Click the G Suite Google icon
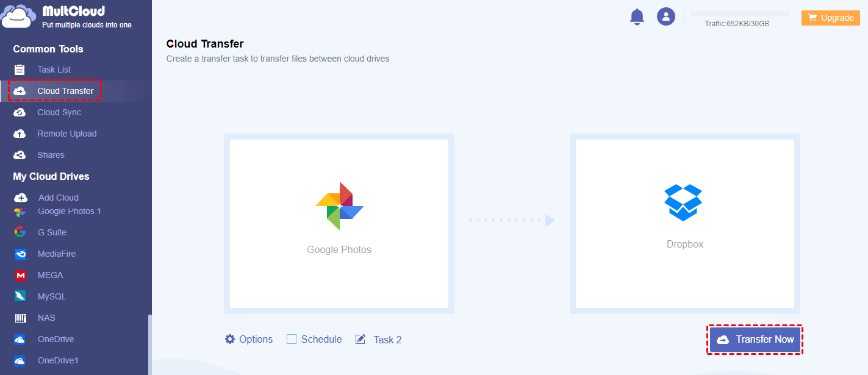The height and width of the screenshot is (375, 868). point(20,232)
